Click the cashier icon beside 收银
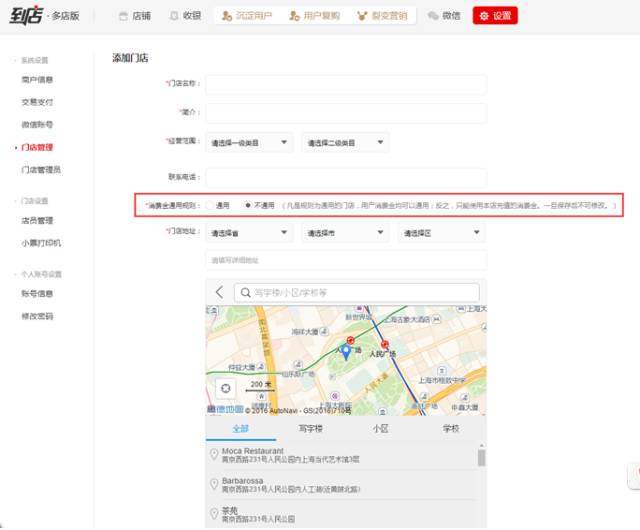640x530 pixels. pyautogui.click(x=174, y=16)
